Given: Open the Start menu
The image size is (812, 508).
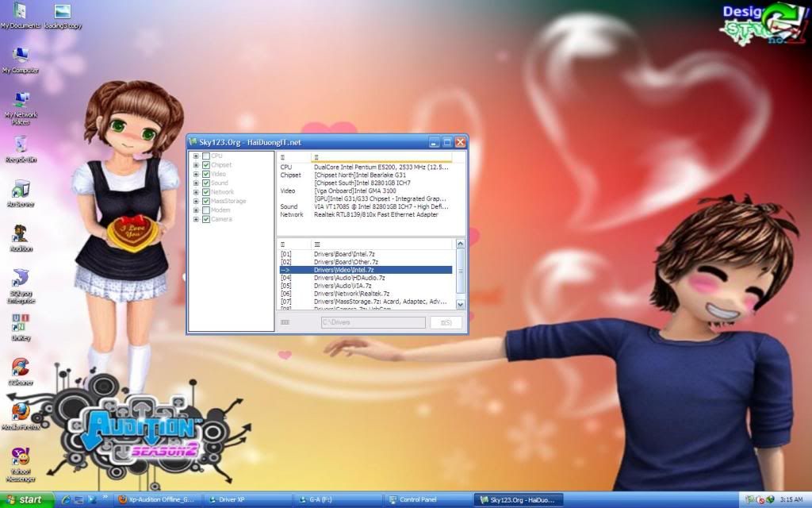Looking at the screenshot, I should tap(27, 500).
